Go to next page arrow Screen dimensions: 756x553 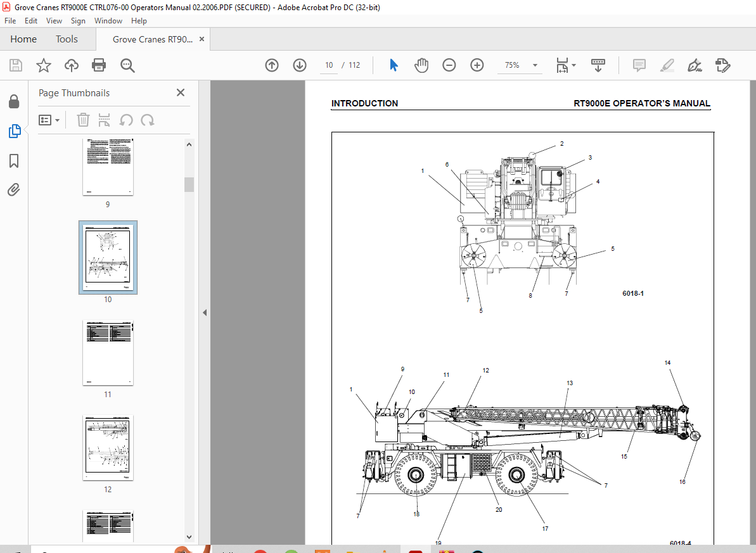tap(299, 65)
